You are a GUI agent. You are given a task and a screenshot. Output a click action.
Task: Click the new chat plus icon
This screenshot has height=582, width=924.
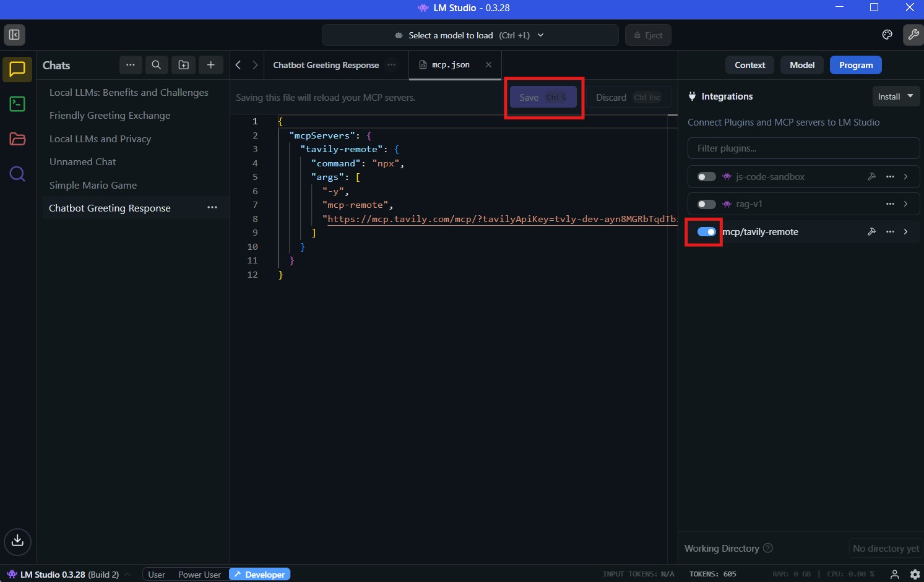coord(211,65)
